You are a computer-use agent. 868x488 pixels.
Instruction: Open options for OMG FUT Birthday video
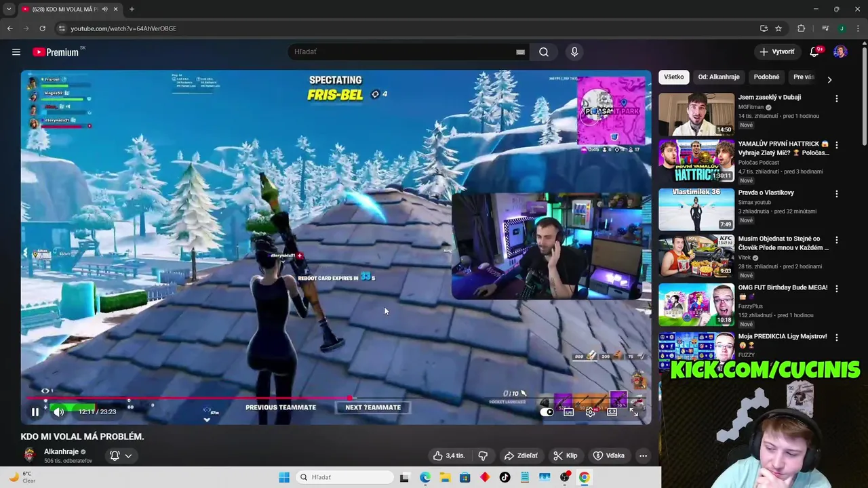coord(836,289)
